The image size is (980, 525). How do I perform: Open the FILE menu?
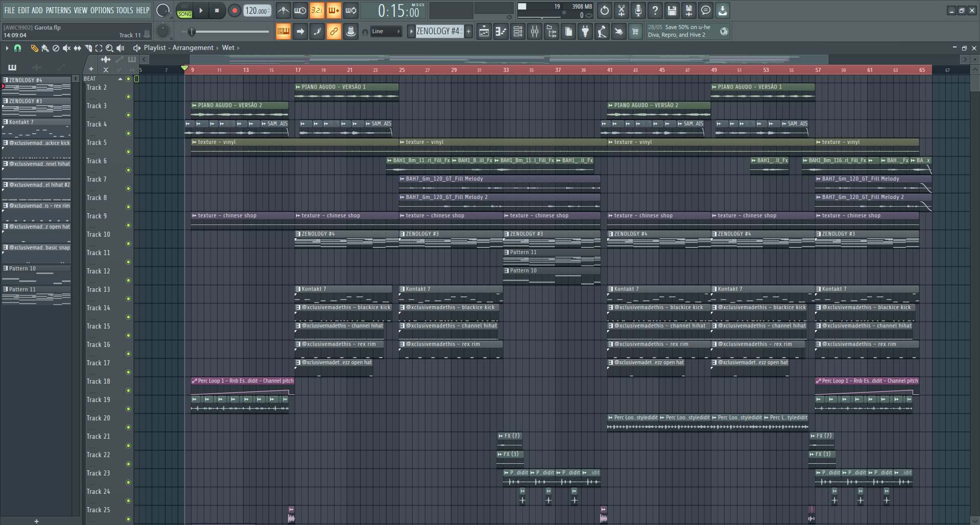point(10,10)
